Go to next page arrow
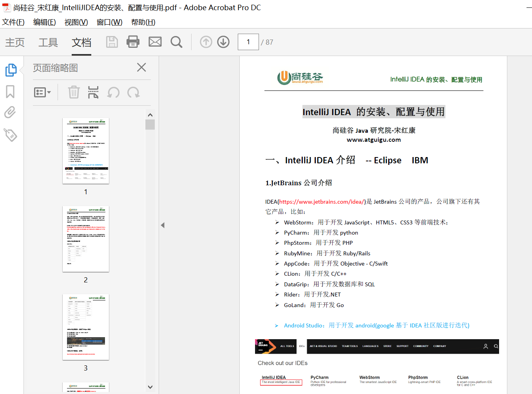 (x=223, y=42)
